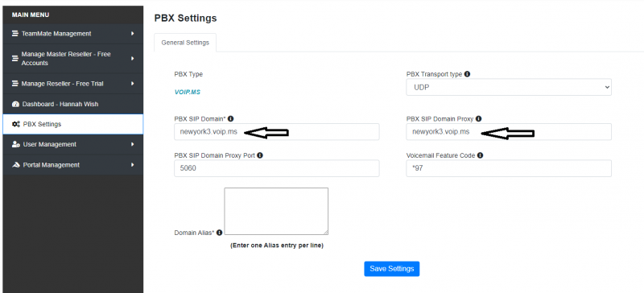Expand the Manage Reseller - Free Trial arrow
Viewport: 644px width, 293px height.
point(133,84)
